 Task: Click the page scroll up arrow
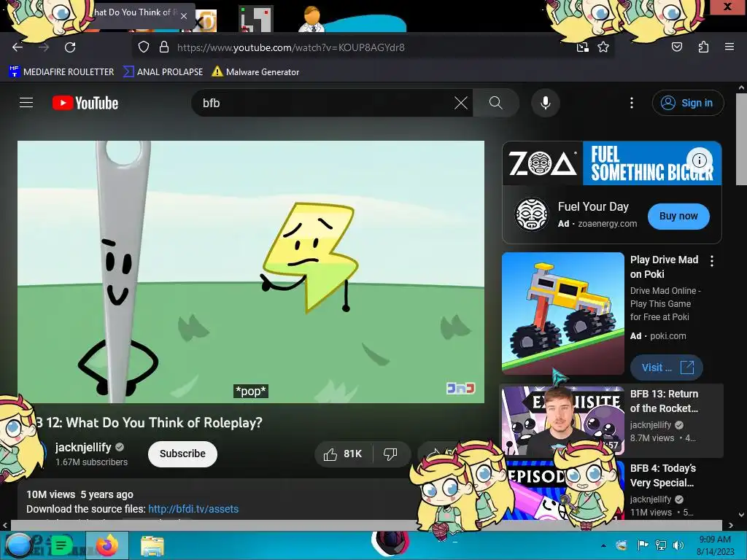click(741, 88)
